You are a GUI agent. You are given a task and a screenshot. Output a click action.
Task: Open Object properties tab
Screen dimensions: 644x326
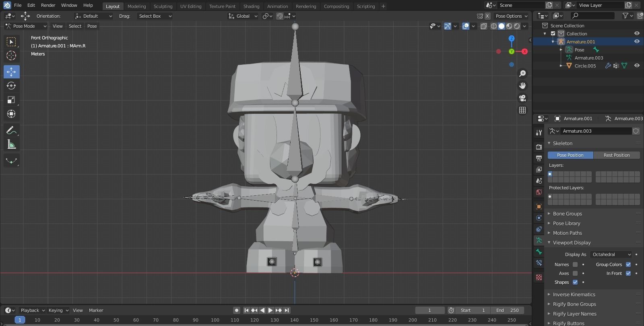(539, 207)
